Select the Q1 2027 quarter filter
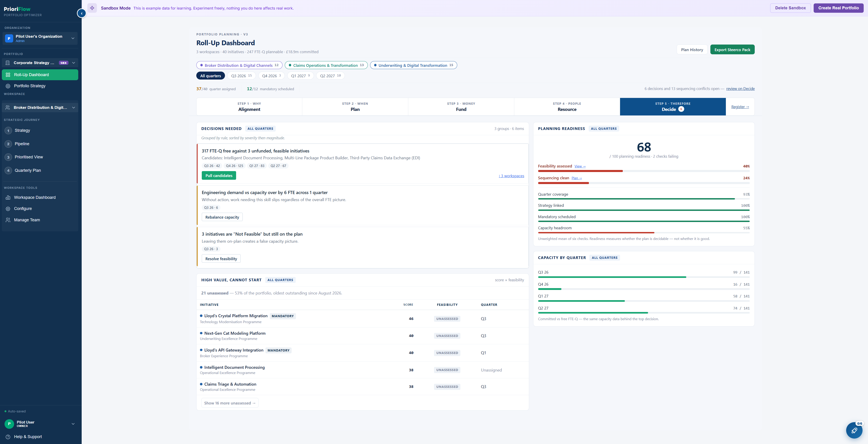Image resolution: width=868 pixels, height=444 pixels. [300, 76]
